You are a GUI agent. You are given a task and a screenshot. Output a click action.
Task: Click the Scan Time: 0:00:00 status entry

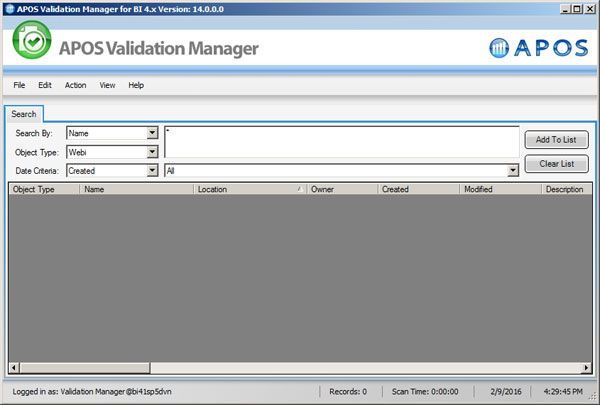point(425,392)
